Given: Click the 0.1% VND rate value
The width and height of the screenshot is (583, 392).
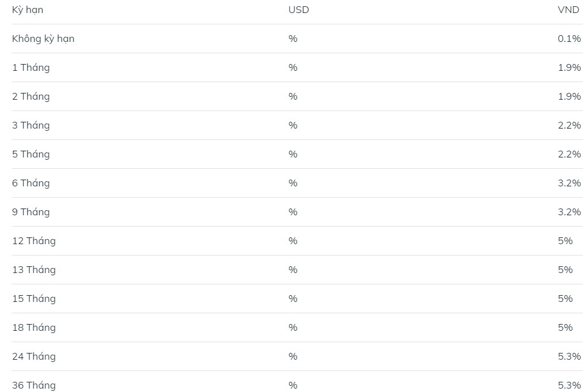Looking at the screenshot, I should click(x=569, y=39).
